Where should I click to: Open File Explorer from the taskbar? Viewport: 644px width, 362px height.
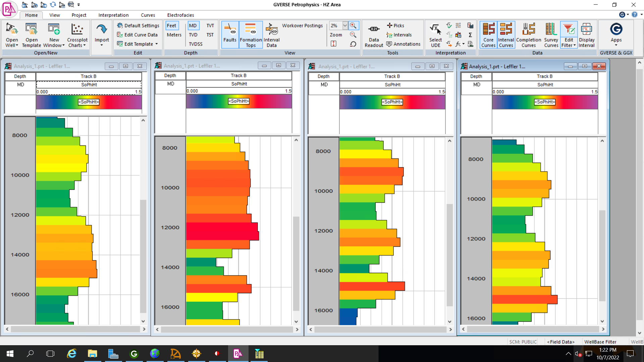(92, 354)
